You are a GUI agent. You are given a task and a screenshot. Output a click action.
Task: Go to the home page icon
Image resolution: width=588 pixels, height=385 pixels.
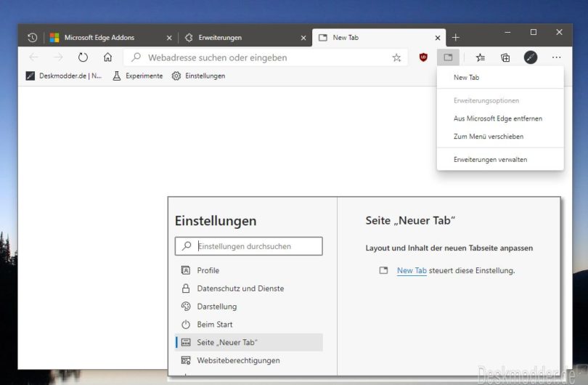[x=107, y=57]
